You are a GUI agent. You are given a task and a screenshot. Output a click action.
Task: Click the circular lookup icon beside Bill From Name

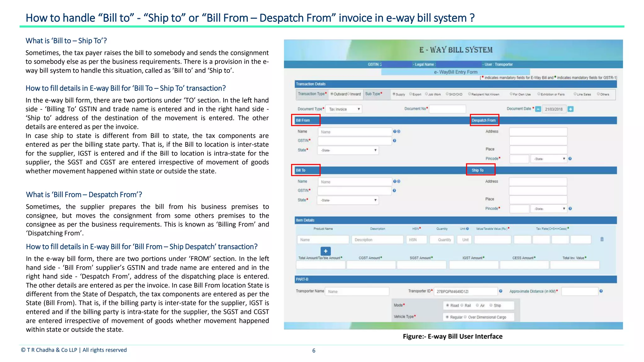click(399, 132)
